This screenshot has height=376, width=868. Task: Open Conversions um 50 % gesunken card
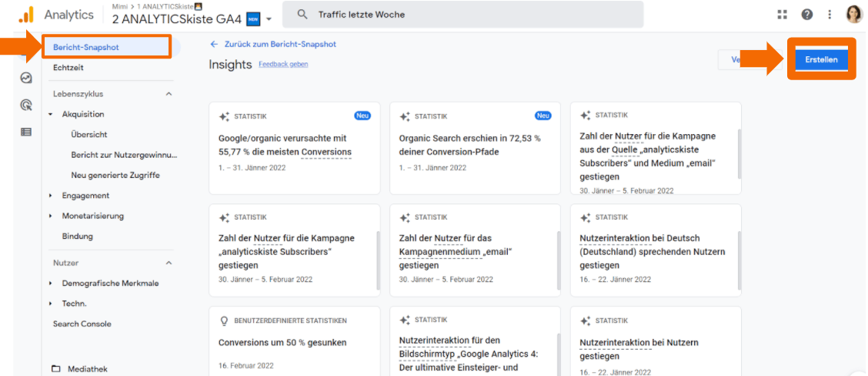[x=295, y=341]
